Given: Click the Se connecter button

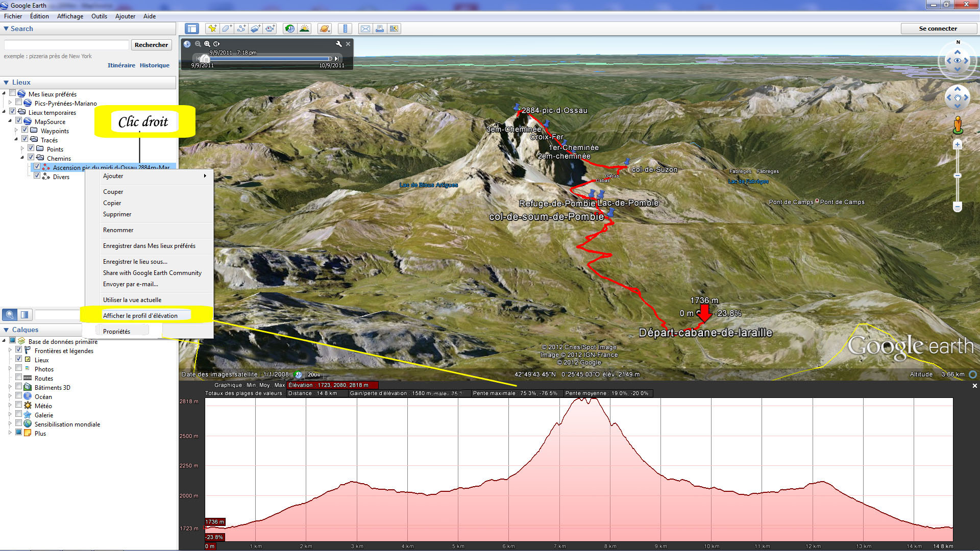Looking at the screenshot, I should [938, 29].
